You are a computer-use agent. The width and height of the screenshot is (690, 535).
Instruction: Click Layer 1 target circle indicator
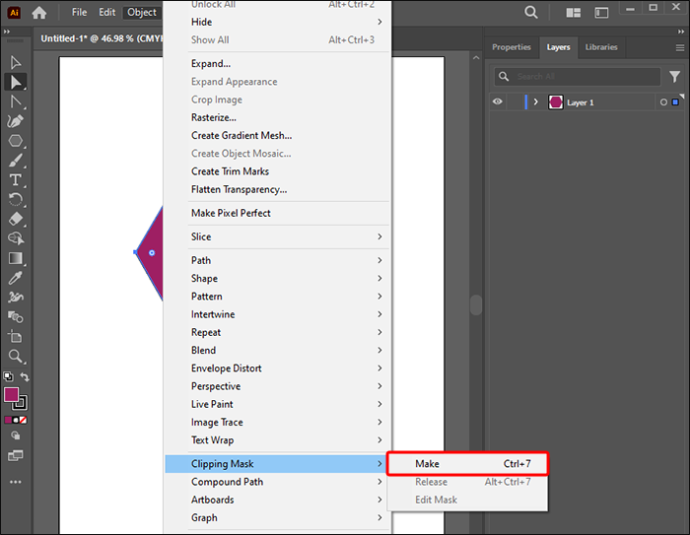click(663, 102)
